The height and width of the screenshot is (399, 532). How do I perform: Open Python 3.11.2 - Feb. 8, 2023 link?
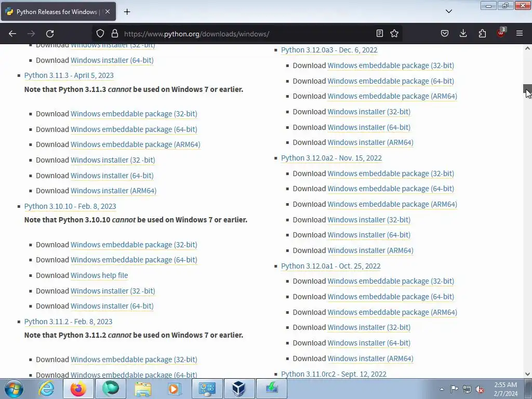coord(68,322)
